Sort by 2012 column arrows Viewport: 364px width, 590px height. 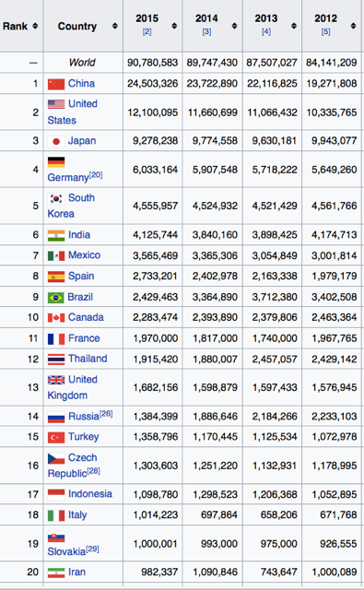[x=353, y=26]
